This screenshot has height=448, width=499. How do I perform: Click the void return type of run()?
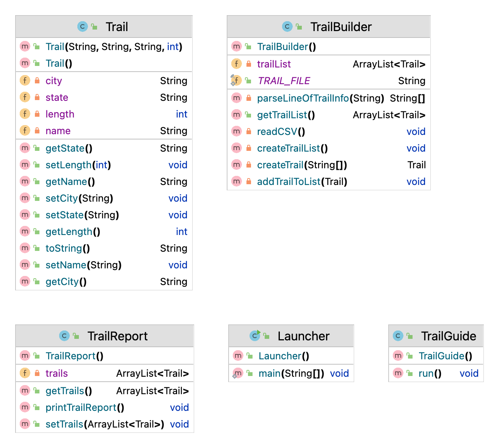coord(469,373)
